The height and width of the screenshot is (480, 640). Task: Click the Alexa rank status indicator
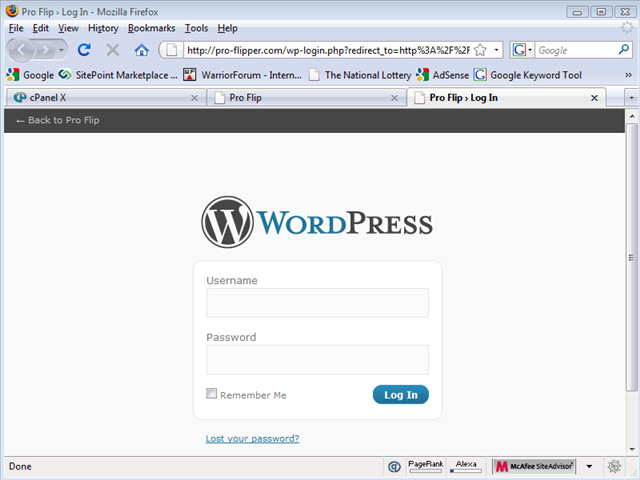point(466,466)
